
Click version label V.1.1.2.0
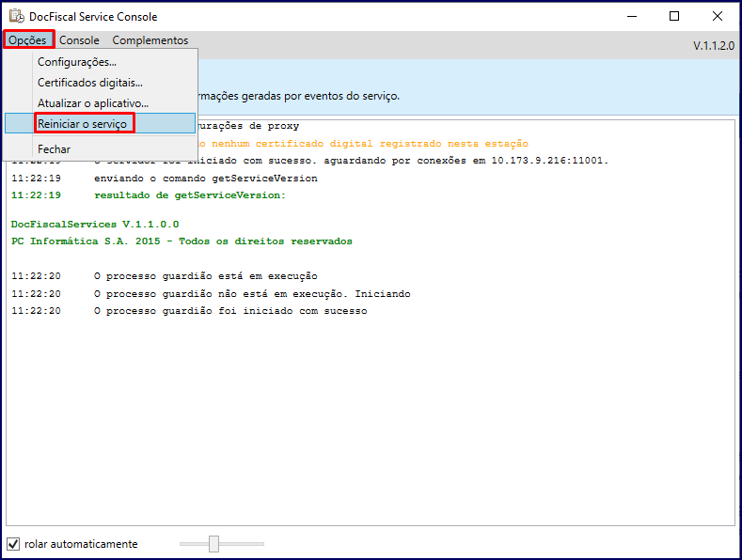point(714,46)
